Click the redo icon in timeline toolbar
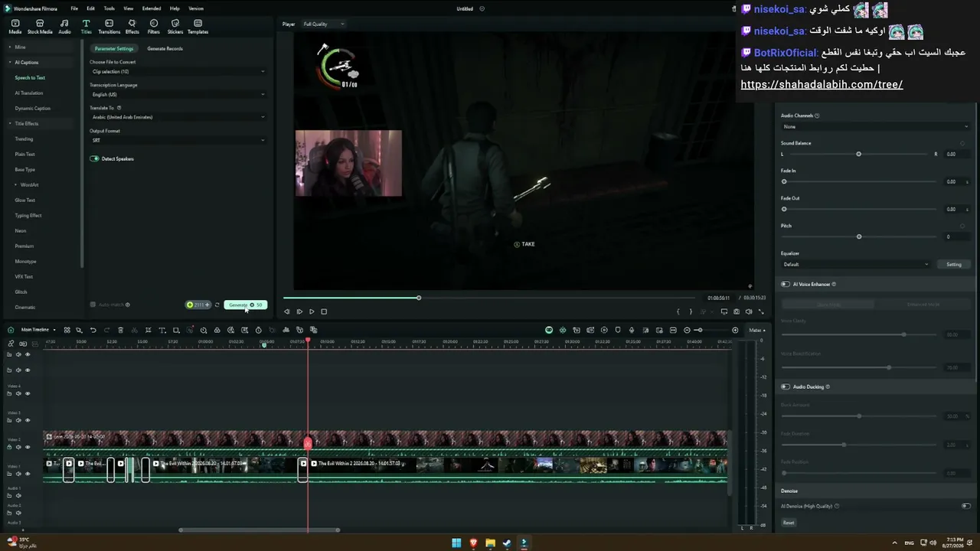The image size is (980, 551). click(106, 330)
